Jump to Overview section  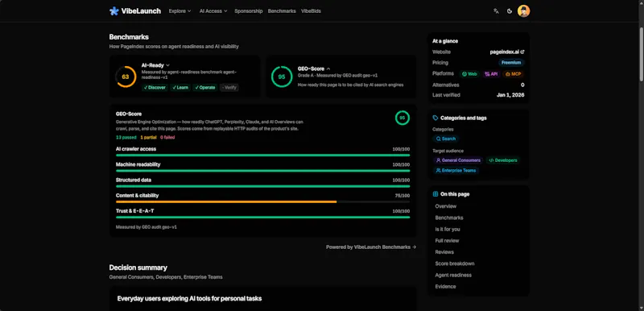(x=446, y=206)
